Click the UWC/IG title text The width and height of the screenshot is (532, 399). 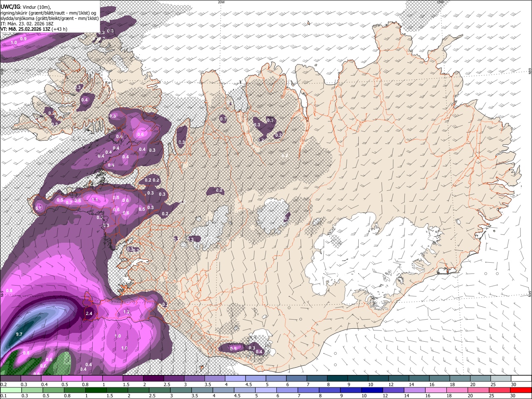click(10, 6)
